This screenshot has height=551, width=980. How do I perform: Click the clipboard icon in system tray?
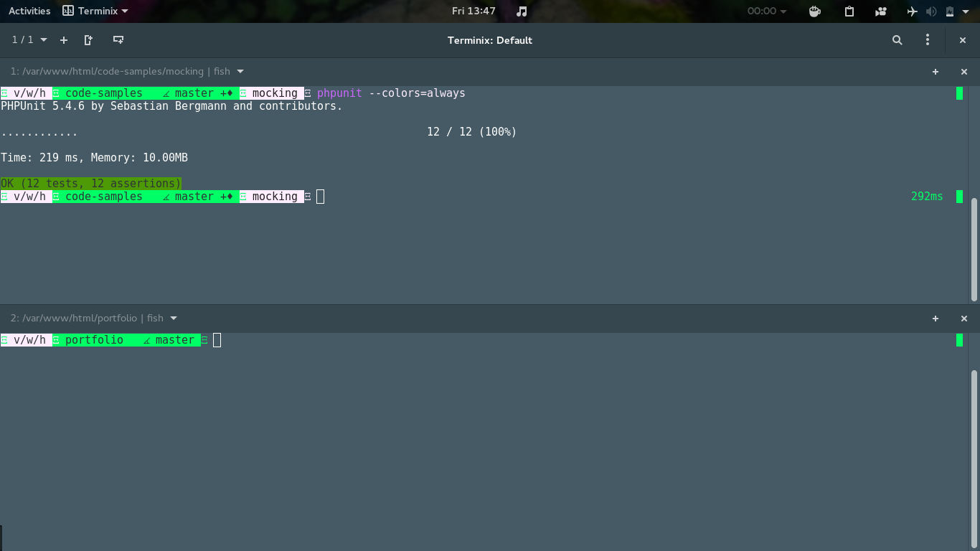click(x=849, y=11)
